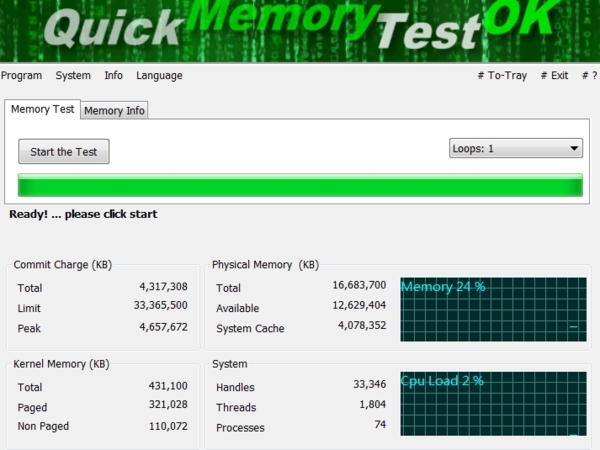Open the Language menu

coord(159,75)
